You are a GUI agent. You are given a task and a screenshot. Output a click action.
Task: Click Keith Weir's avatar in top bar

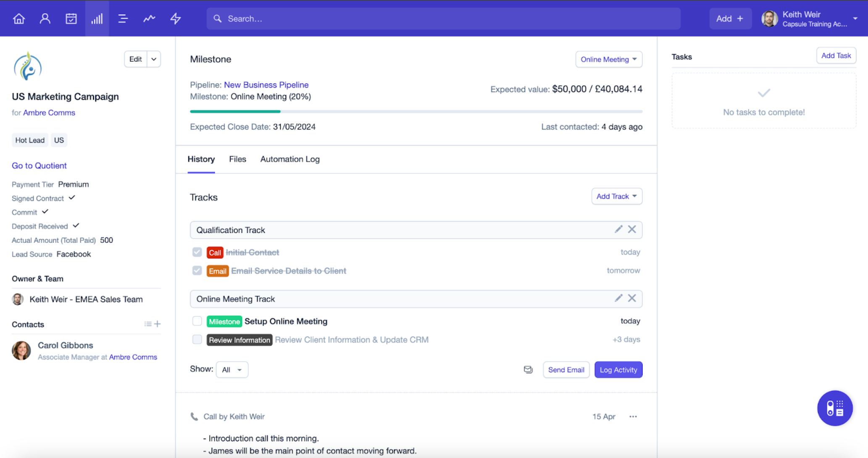(x=770, y=18)
